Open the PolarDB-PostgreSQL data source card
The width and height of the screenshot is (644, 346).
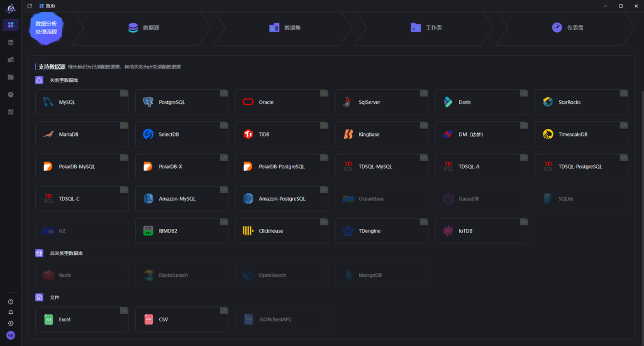281,167
